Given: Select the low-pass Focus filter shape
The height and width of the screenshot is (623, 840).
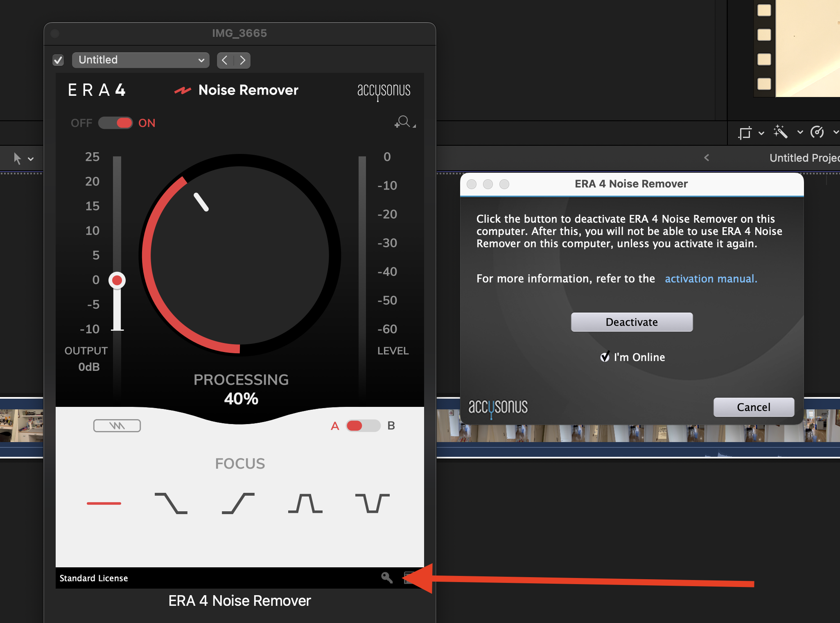Looking at the screenshot, I should [x=171, y=503].
